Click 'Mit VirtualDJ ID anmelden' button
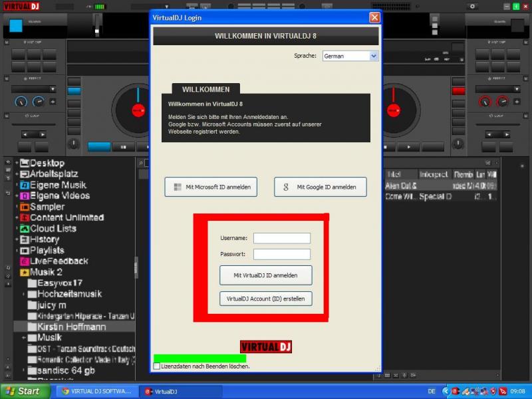Viewport: 532px width, 399px height. click(x=265, y=275)
